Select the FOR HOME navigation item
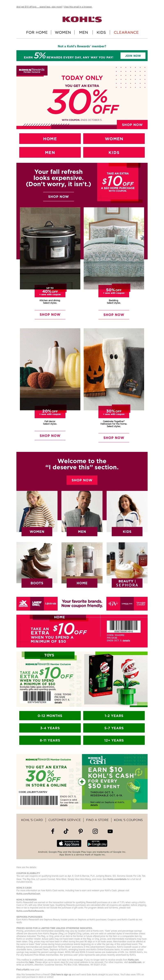The height and width of the screenshot is (980, 164). 37,32
